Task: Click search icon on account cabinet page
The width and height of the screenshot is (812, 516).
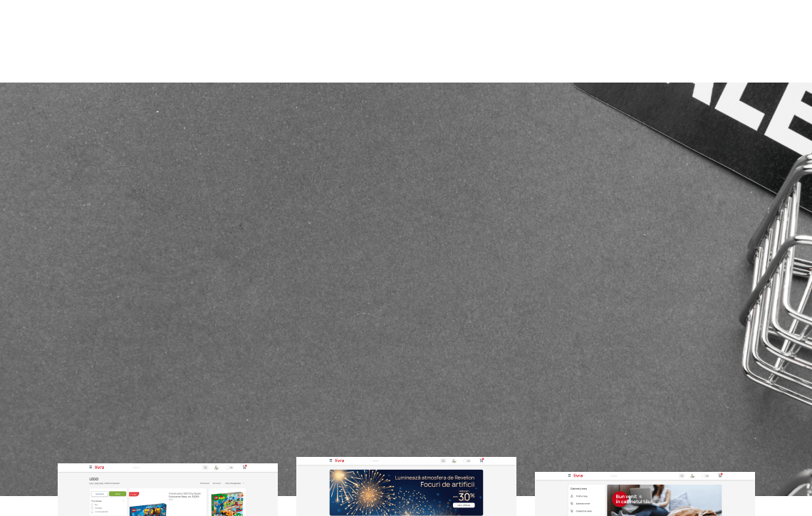Action: point(682,475)
